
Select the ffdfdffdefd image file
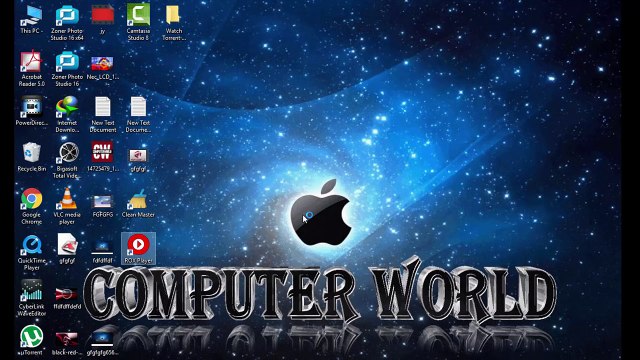pyautogui.click(x=67, y=298)
